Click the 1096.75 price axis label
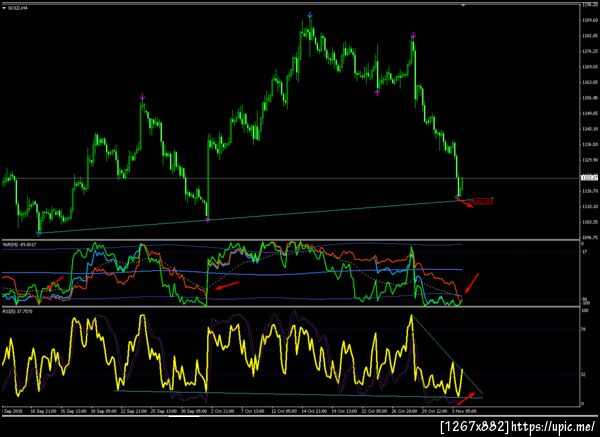This screenshot has height=437, width=600. (x=590, y=237)
